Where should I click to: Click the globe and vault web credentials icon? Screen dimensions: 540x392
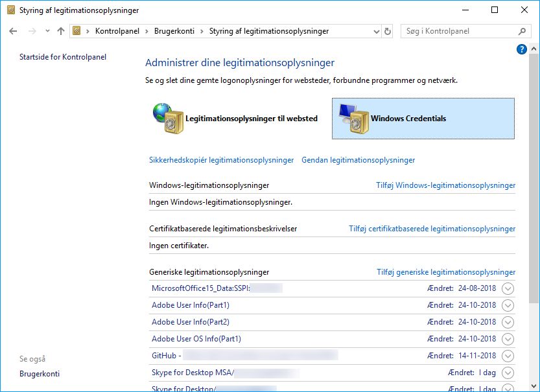tap(168, 119)
